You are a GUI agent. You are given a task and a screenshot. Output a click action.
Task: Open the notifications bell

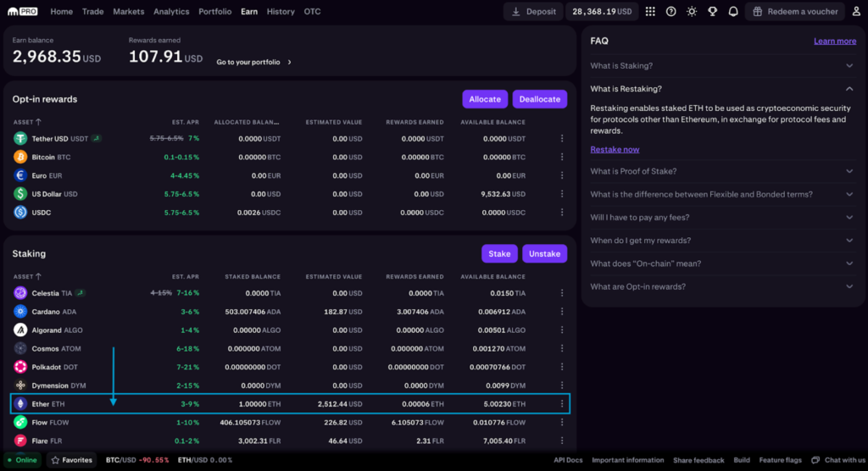click(x=733, y=12)
